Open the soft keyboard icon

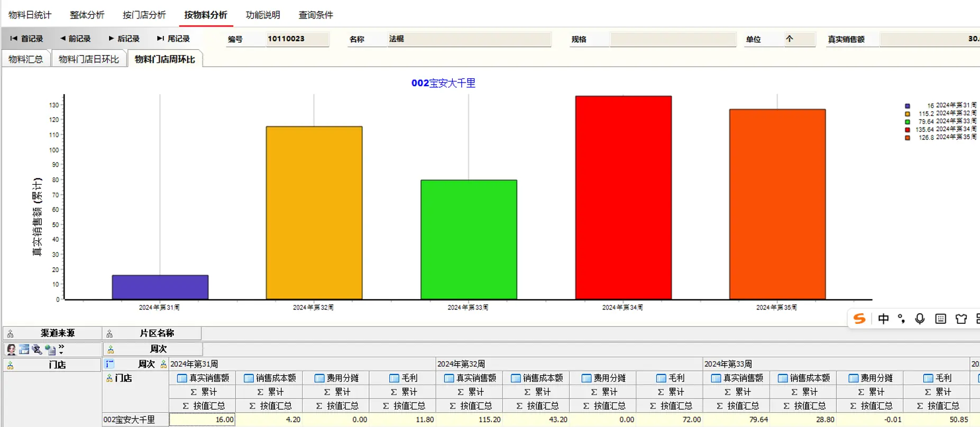(x=940, y=319)
